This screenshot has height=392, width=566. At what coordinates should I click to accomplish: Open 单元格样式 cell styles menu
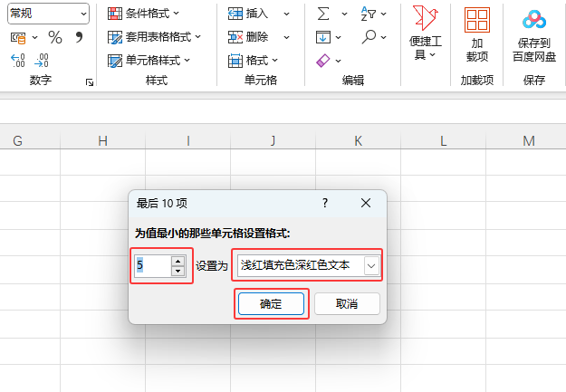(x=149, y=61)
